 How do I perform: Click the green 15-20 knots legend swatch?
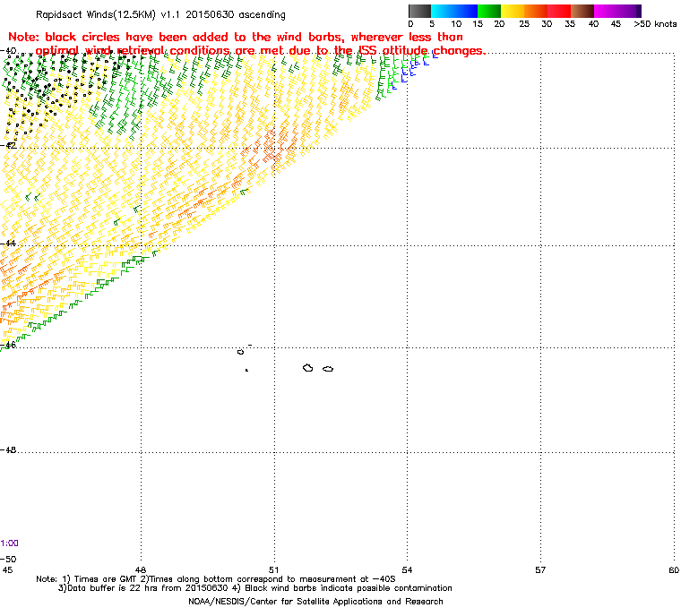coord(489,11)
